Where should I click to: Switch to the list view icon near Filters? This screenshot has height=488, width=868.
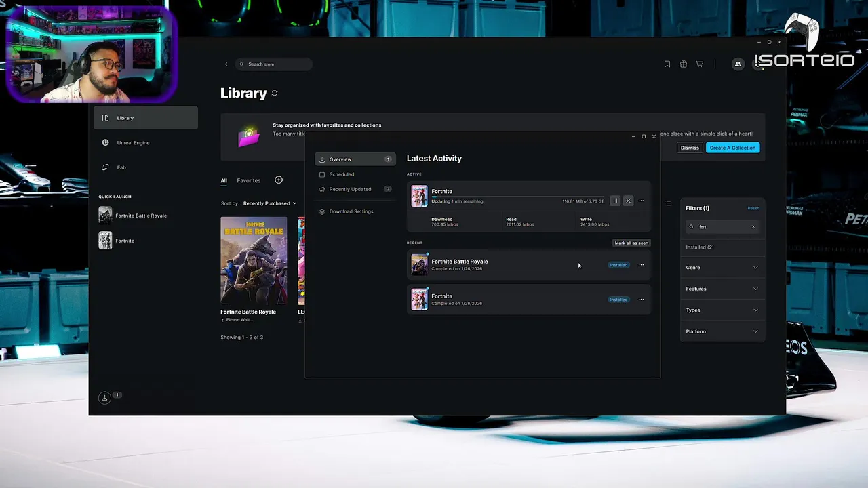coord(668,203)
